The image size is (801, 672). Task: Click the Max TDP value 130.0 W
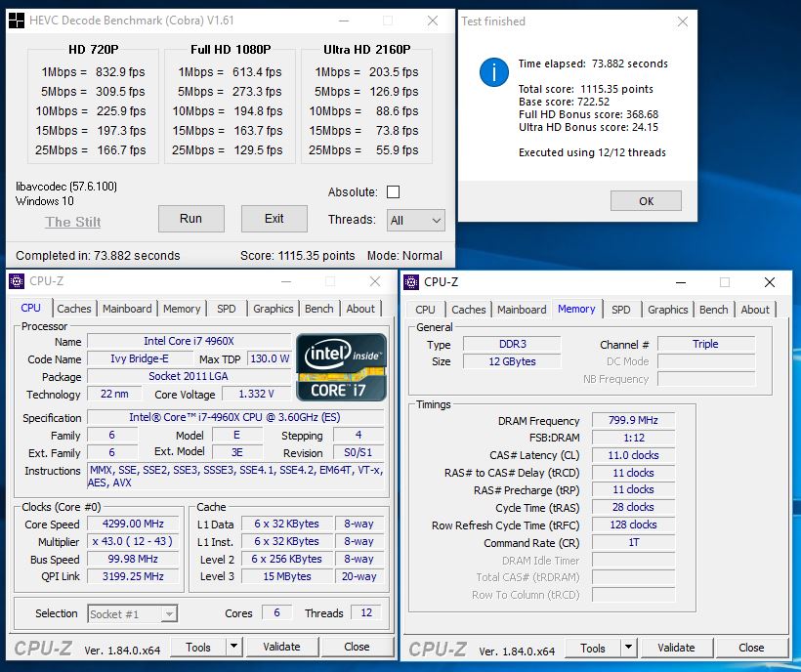click(x=270, y=358)
